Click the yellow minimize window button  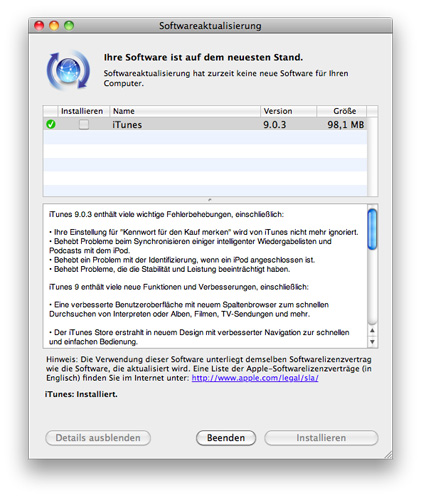(x=54, y=26)
